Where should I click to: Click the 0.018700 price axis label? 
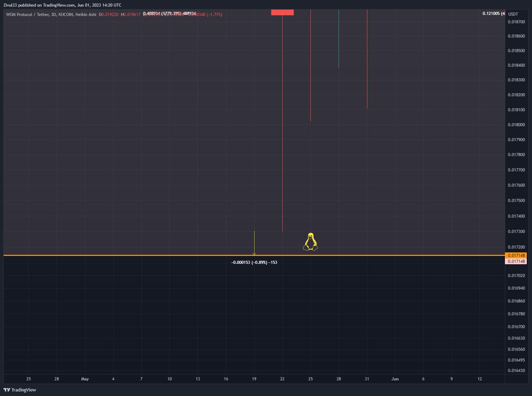click(516, 22)
